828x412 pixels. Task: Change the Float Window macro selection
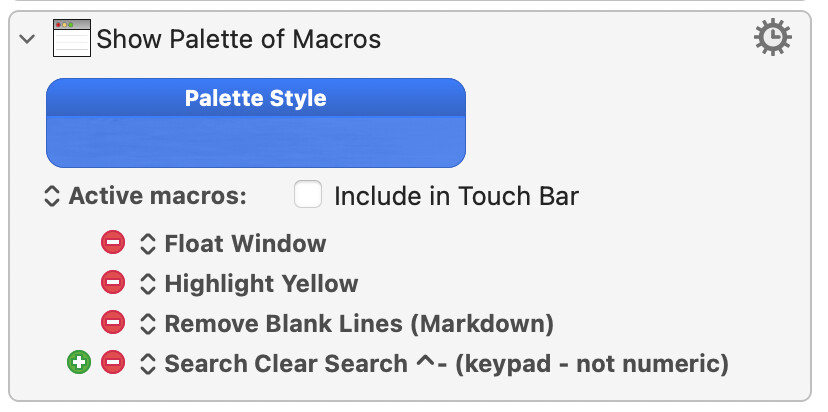coord(148,244)
